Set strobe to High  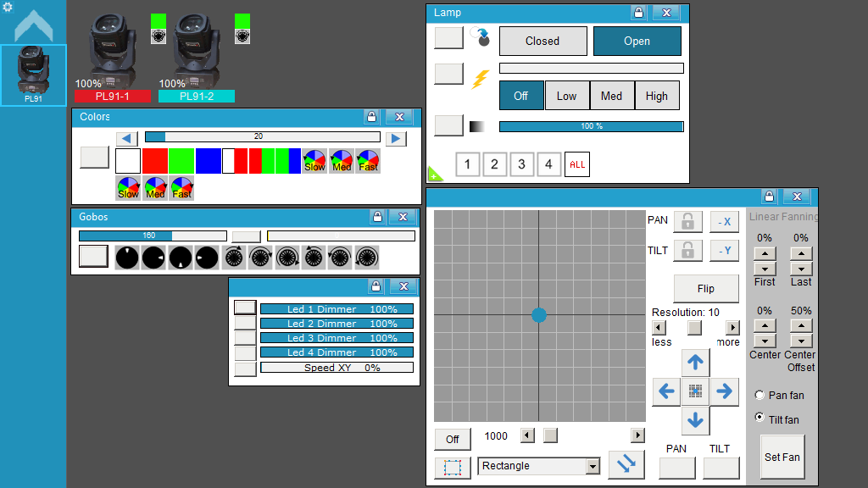pos(657,96)
